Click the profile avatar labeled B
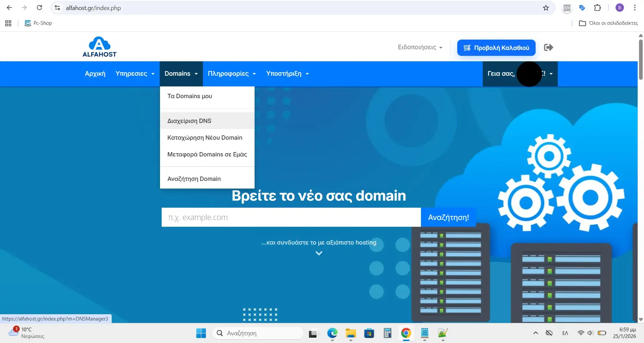 (620, 8)
